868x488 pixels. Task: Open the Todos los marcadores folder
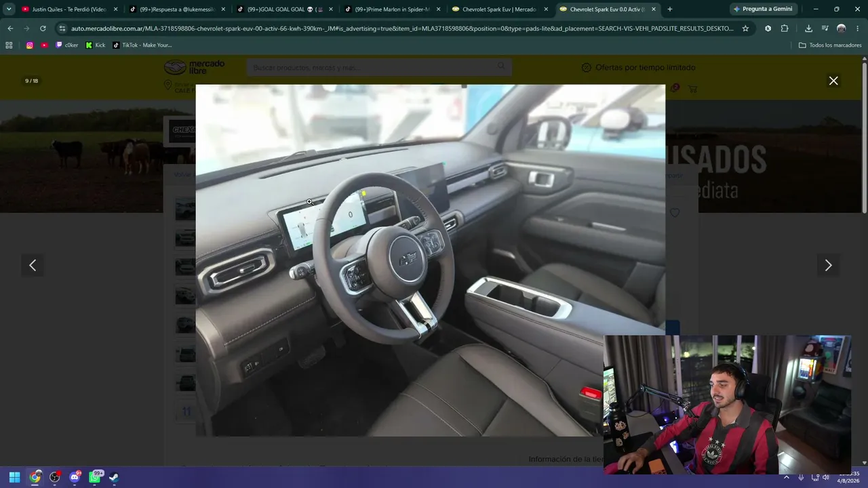[830, 45]
